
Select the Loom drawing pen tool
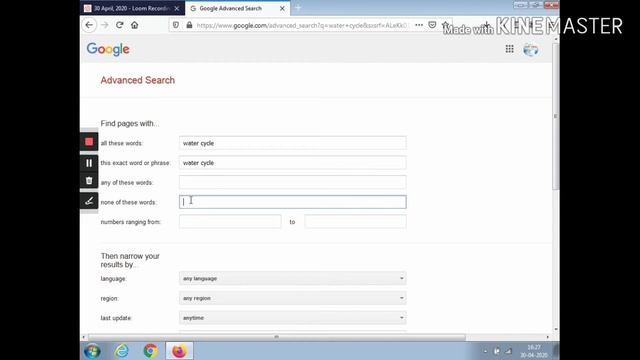89,201
